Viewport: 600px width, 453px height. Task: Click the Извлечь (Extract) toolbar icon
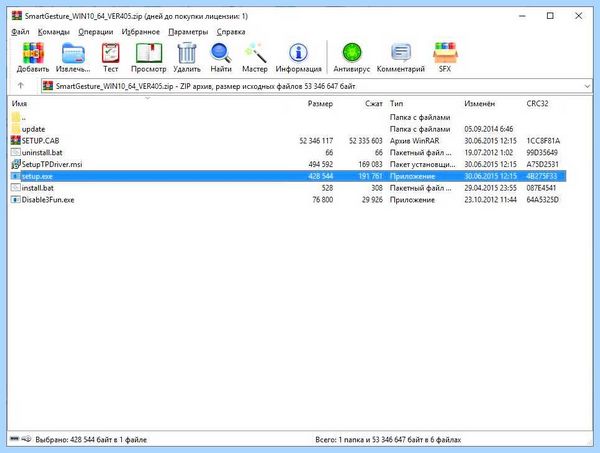tap(73, 53)
